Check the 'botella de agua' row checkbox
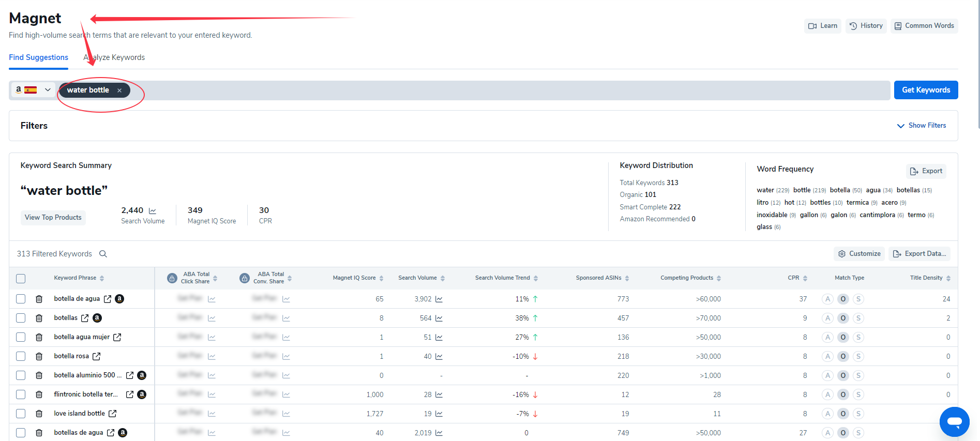980x441 pixels. pyautogui.click(x=21, y=299)
